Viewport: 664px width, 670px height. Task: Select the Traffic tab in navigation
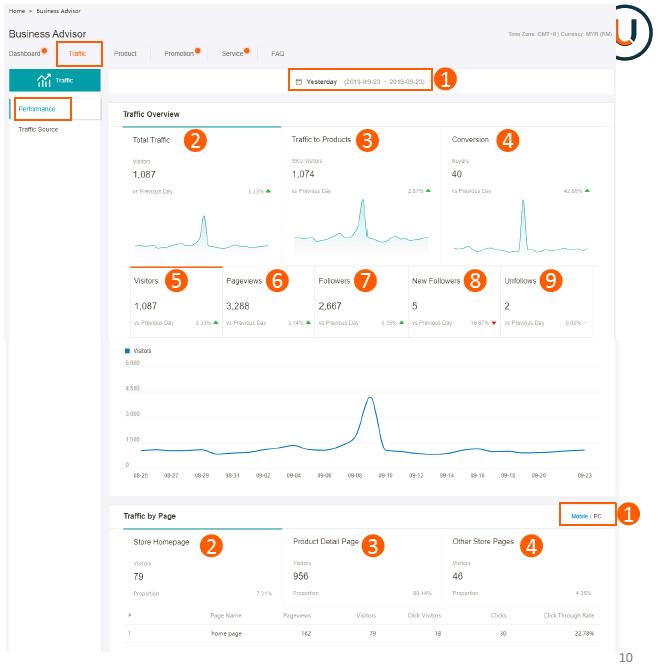click(x=77, y=53)
